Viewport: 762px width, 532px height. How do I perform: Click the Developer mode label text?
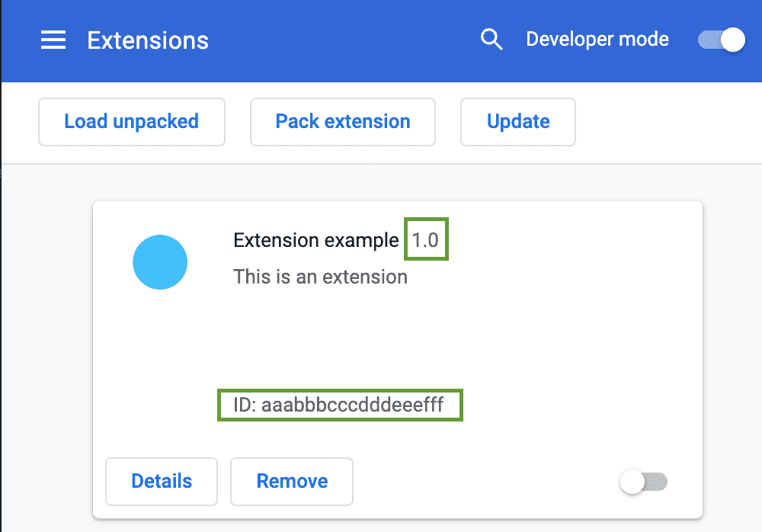(x=597, y=39)
